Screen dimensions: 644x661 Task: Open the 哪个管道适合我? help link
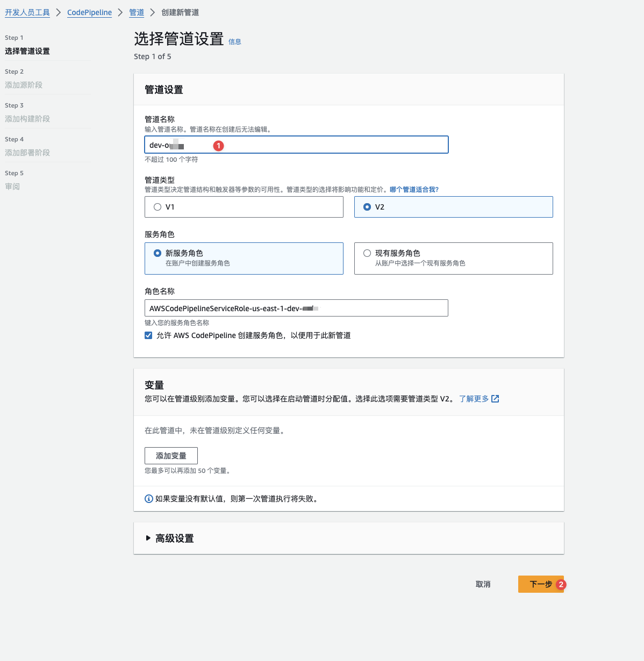coord(414,190)
